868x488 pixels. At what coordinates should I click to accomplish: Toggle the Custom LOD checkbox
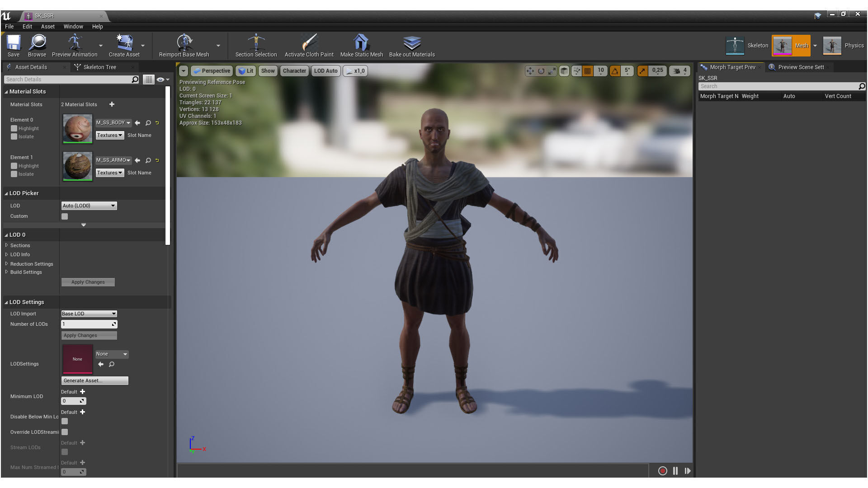(x=65, y=216)
